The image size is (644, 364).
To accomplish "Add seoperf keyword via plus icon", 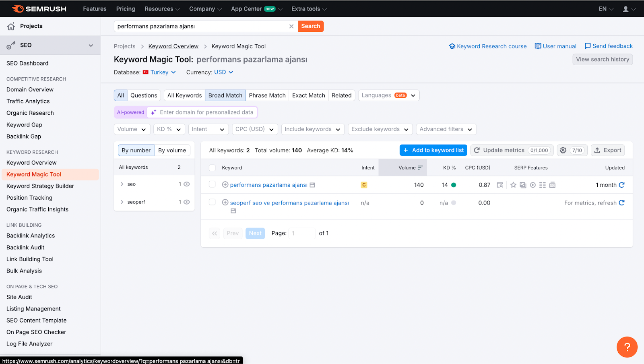I will click(x=225, y=203).
